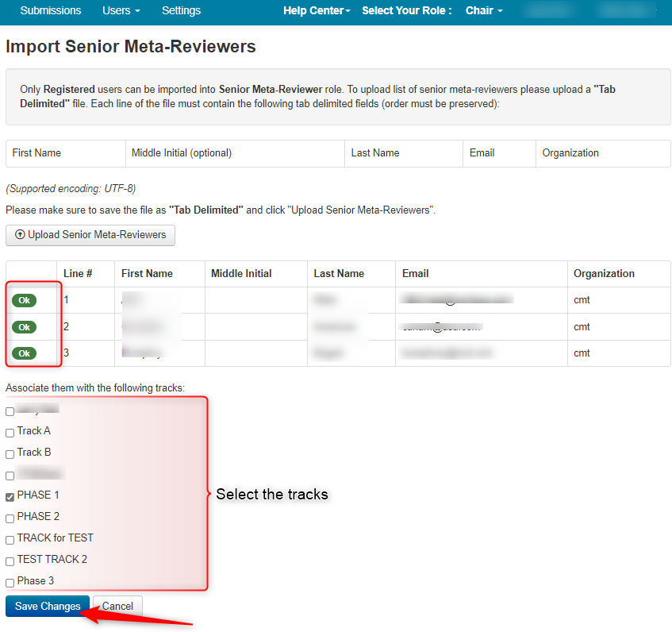Enable the TRACK for TEST checkbox

[x=10, y=540]
